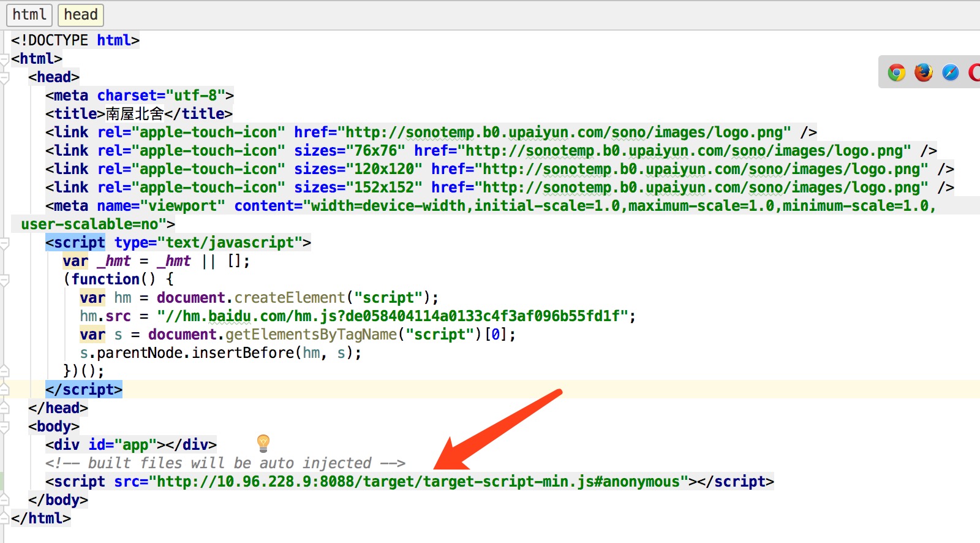Screen dimensions: 980x543
Task: Click the hm.baidu.com script URL string
Action: (x=392, y=316)
